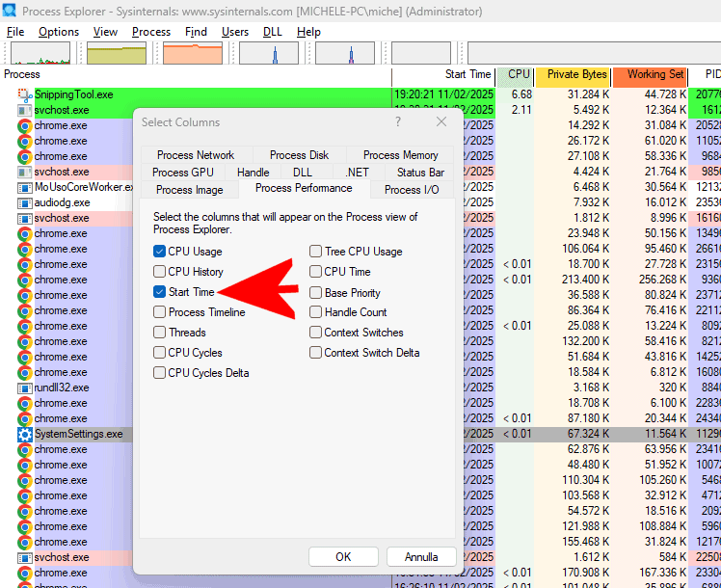
Task: Click the audiodg.exe process icon
Action: point(25,202)
